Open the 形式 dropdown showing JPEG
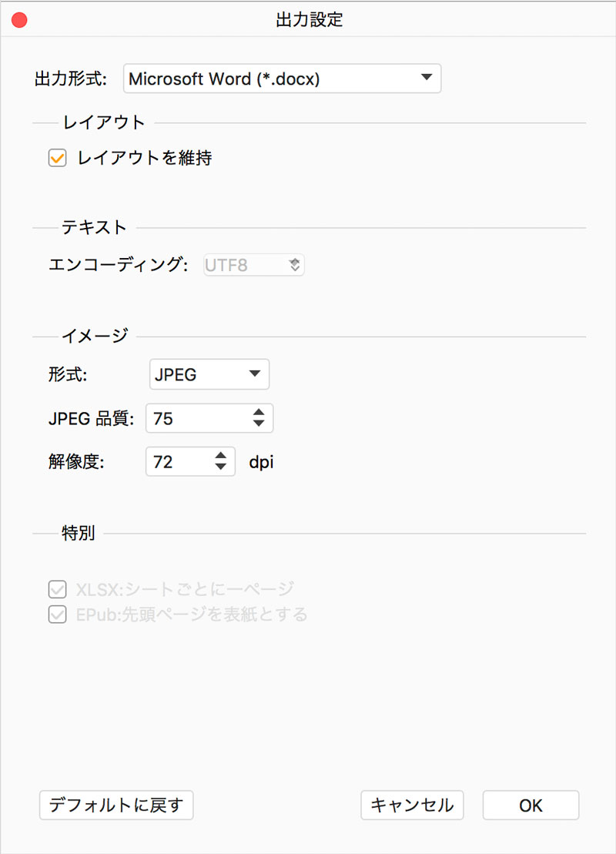 (208, 374)
